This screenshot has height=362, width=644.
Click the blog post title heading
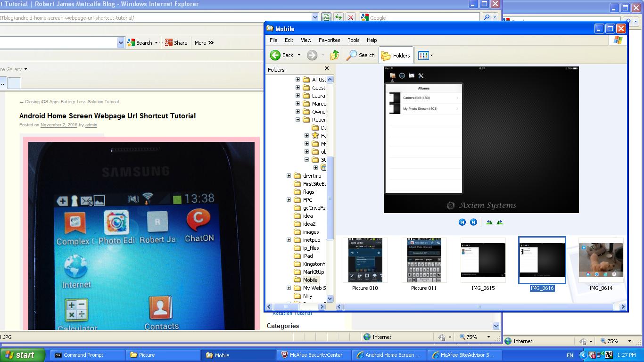(107, 116)
